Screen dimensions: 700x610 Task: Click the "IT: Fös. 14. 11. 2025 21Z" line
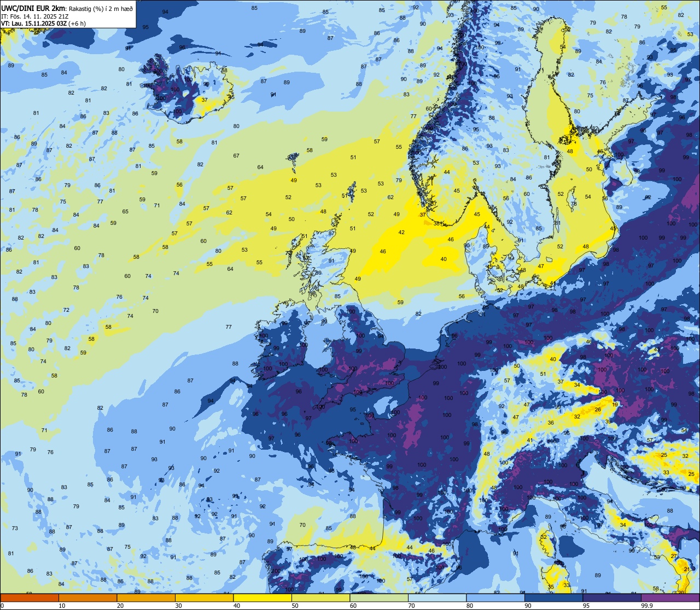pyautogui.click(x=34, y=16)
